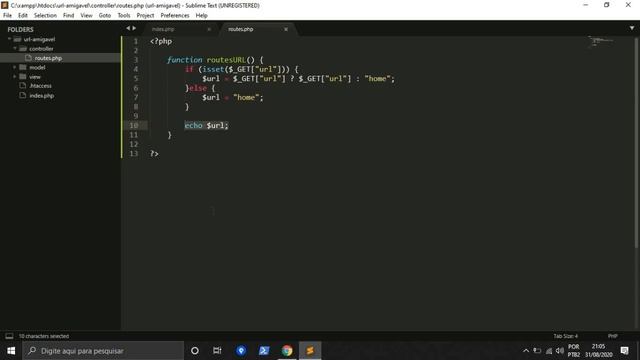Open Cortana from the taskbar
This screenshot has width=640, height=360.
click(195, 351)
